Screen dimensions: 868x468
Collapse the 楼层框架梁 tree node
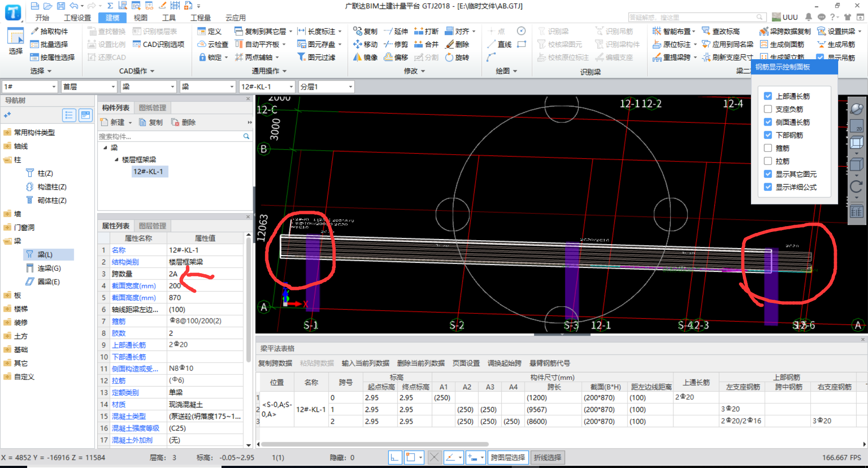[116, 160]
